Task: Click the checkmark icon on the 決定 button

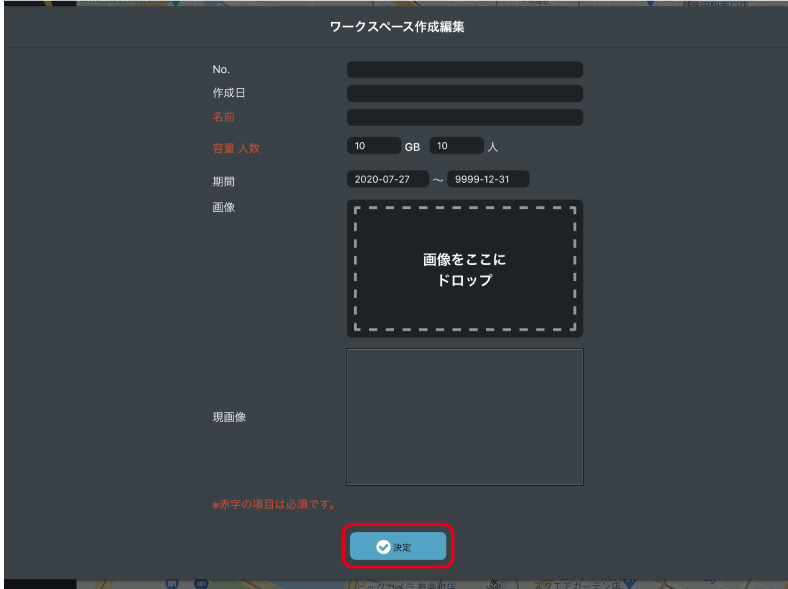Action: pyautogui.click(x=383, y=547)
